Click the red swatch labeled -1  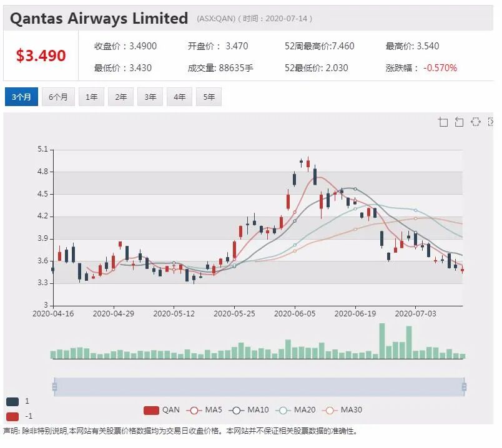point(12,417)
